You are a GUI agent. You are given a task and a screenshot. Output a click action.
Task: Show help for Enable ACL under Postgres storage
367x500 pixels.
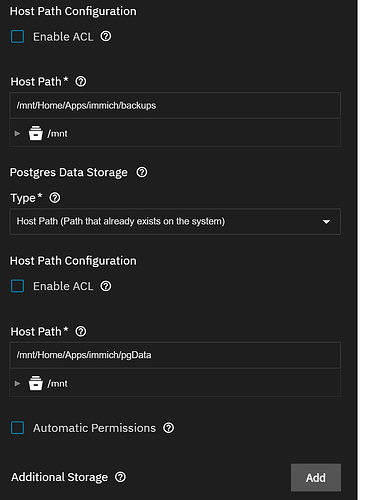point(106,286)
